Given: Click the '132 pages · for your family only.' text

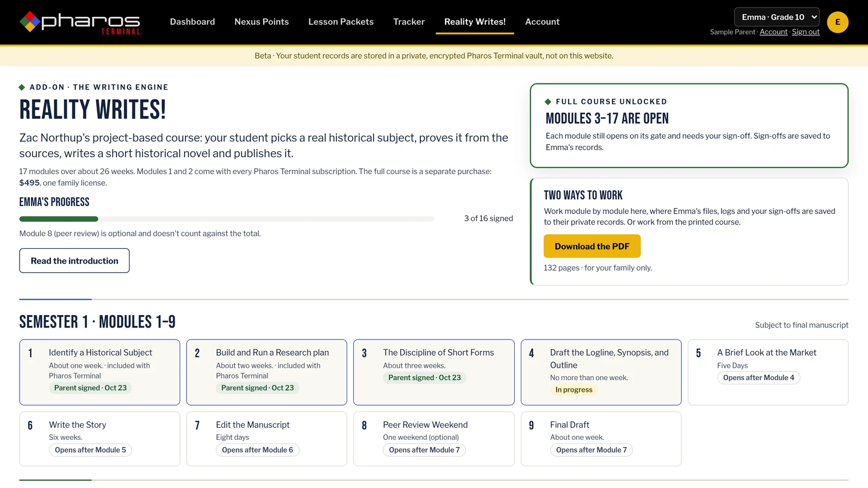Looking at the screenshot, I should pos(598,268).
